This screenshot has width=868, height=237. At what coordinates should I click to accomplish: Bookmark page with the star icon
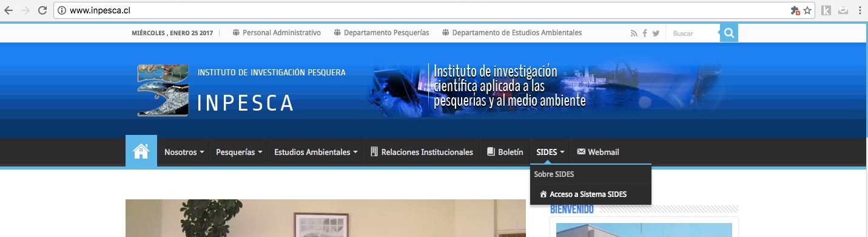tap(807, 10)
